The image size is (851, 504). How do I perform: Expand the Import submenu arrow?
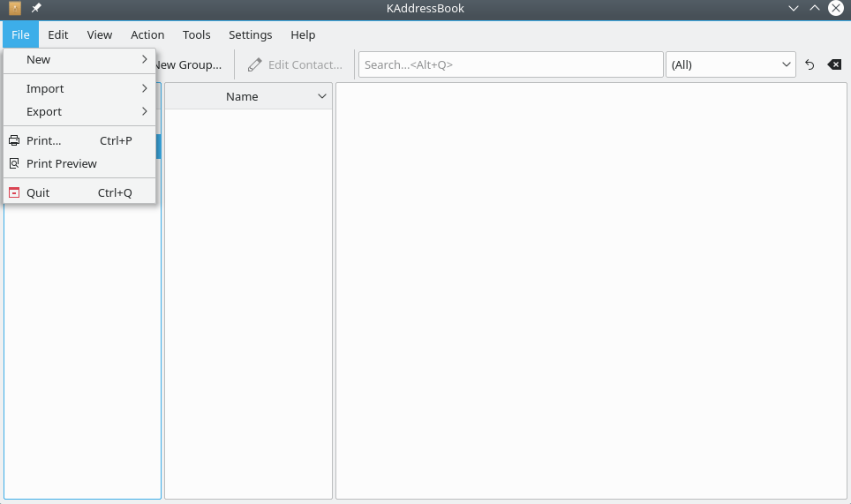click(145, 88)
